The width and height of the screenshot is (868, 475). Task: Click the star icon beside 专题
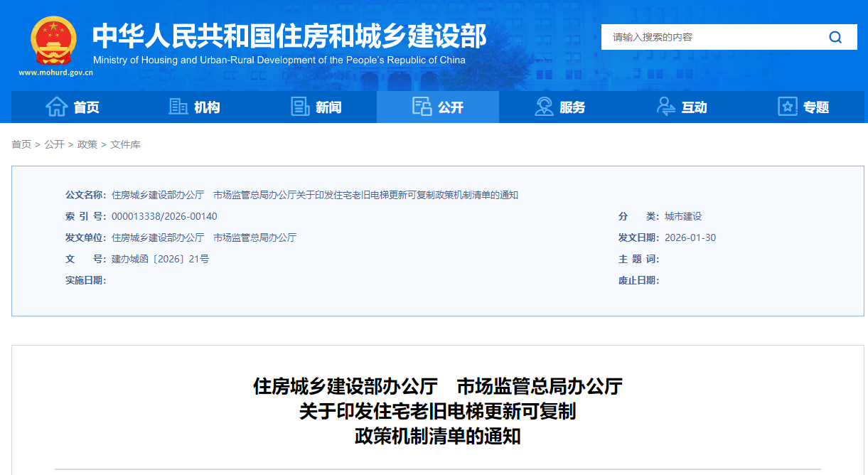pos(786,107)
